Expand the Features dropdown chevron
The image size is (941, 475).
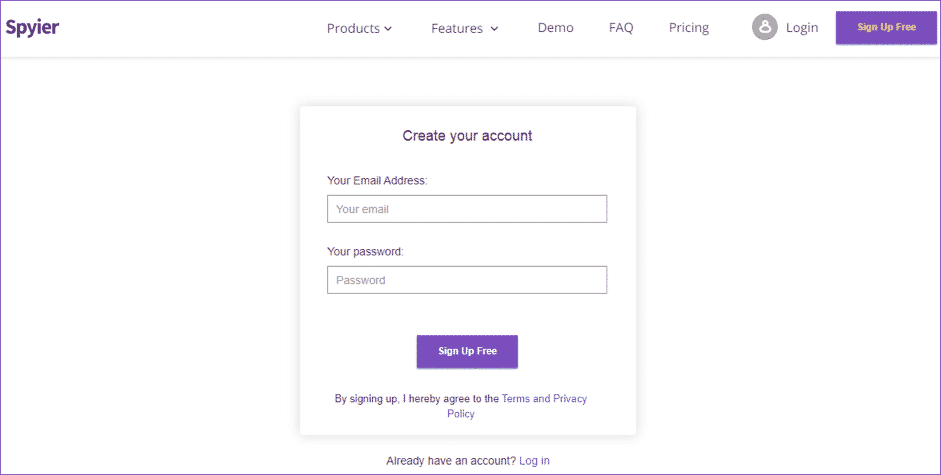click(494, 29)
